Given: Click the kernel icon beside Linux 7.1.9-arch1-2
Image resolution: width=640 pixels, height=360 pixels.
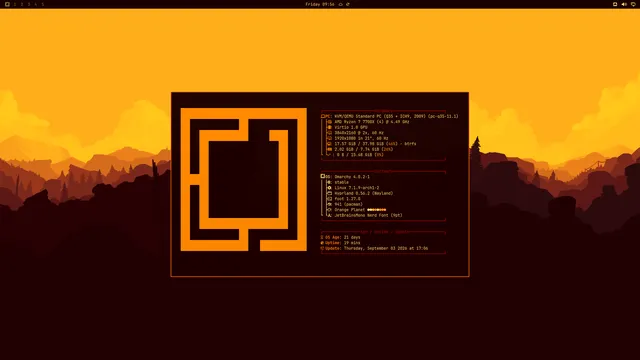Looking at the screenshot, I should [329, 188].
